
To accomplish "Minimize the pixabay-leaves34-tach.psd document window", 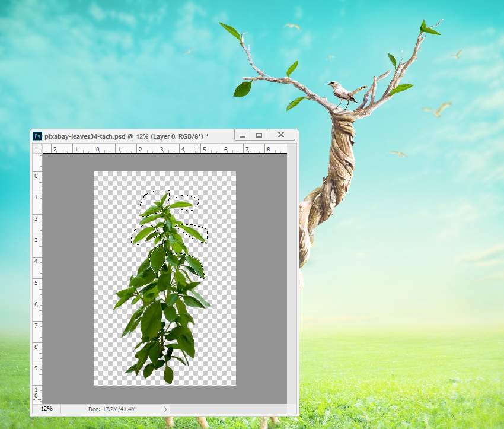I will coord(242,135).
